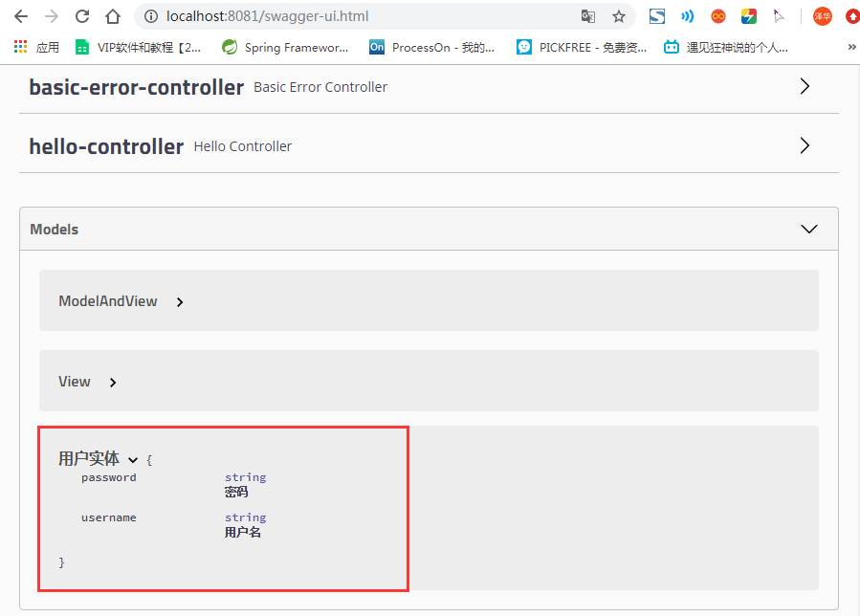Click the Basic Error Controller description
Screen dimensions: 860x616
point(320,87)
